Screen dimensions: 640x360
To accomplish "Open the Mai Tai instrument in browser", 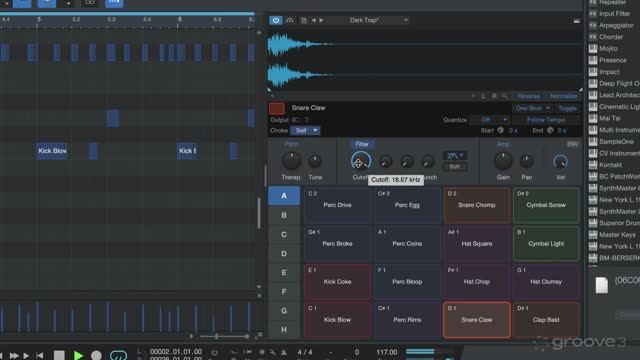I will point(609,118).
